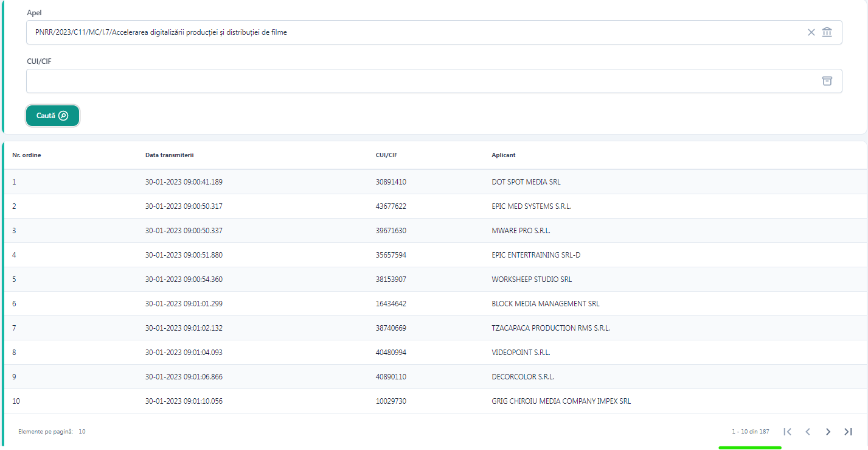Select WORKSHEEP STUDIO SRL applicant
The image size is (868, 450).
coord(532,279)
